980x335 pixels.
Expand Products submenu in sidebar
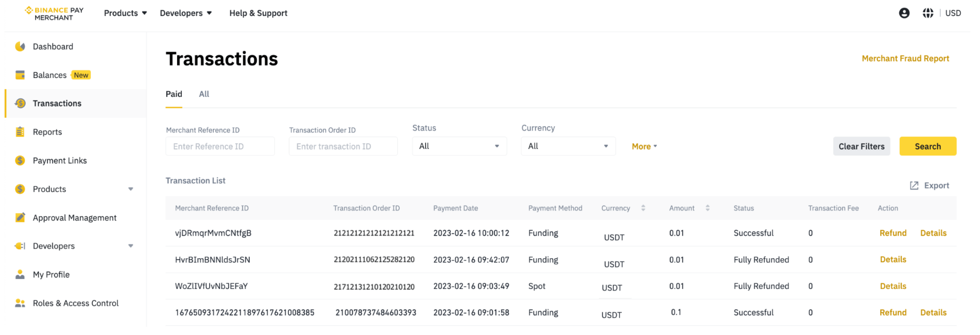130,189
